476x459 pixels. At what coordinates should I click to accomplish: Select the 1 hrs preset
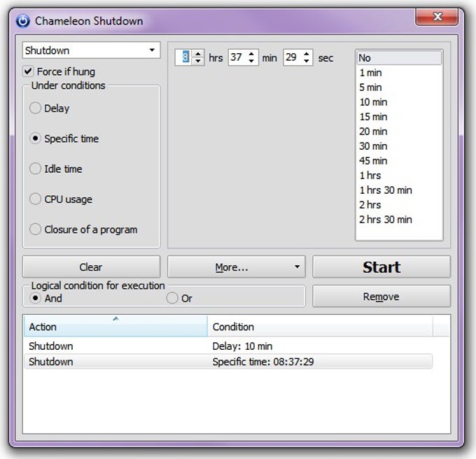coord(399,176)
